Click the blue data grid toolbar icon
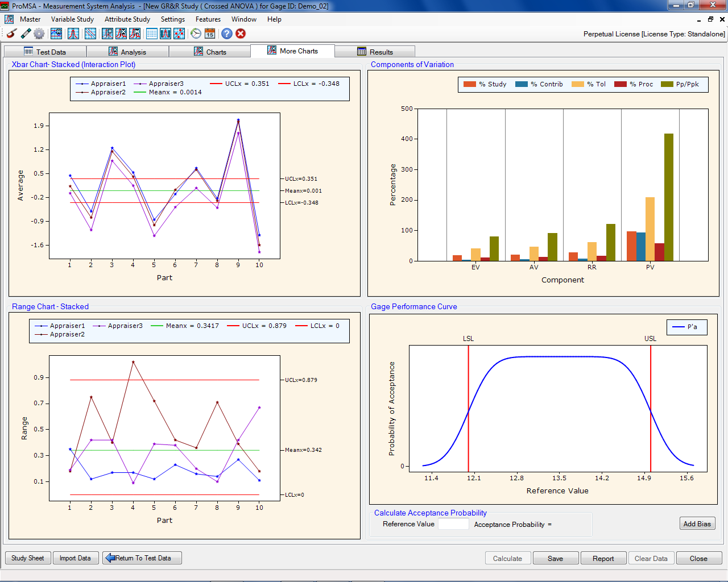The height and width of the screenshot is (582, 728). click(x=152, y=34)
